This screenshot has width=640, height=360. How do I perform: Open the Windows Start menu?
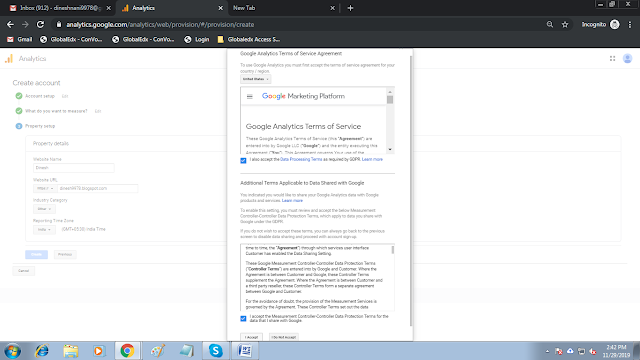pos(12,351)
